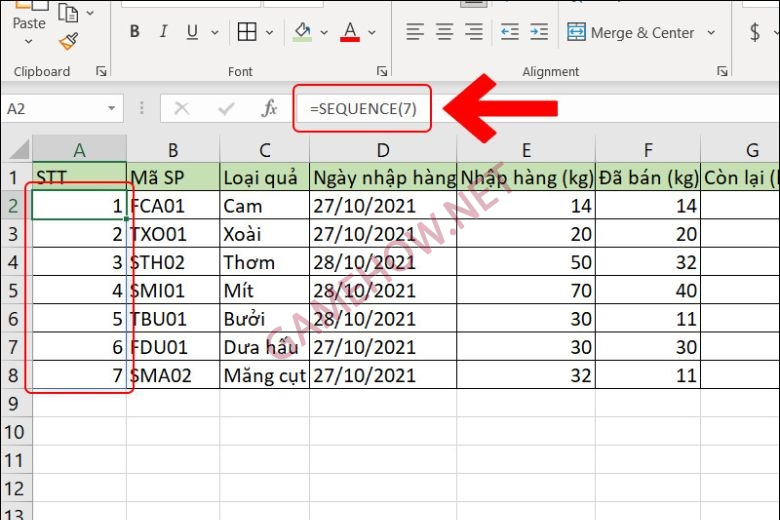Image resolution: width=780 pixels, height=520 pixels.
Task: Open Clipboard group dialog launcher
Action: pyautogui.click(x=101, y=72)
